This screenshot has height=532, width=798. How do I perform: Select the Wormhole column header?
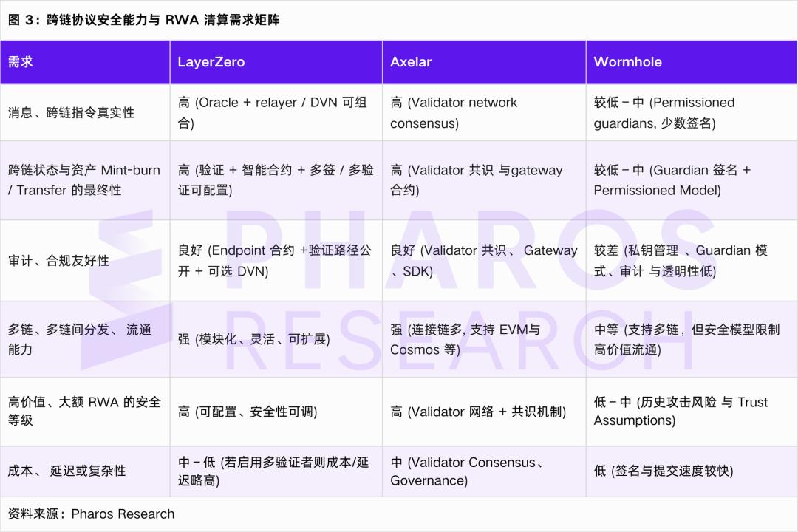click(628, 62)
